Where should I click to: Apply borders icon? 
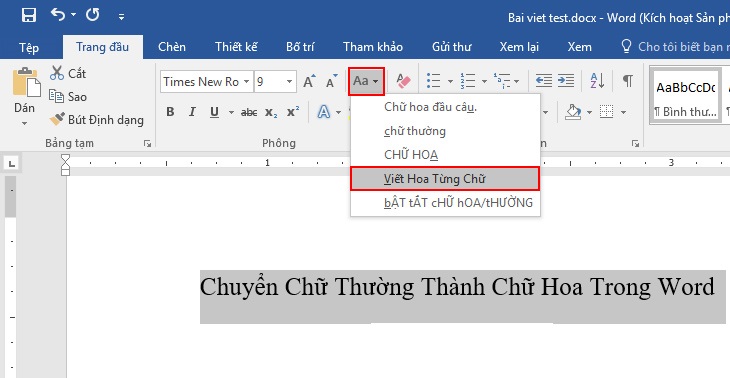pos(607,112)
